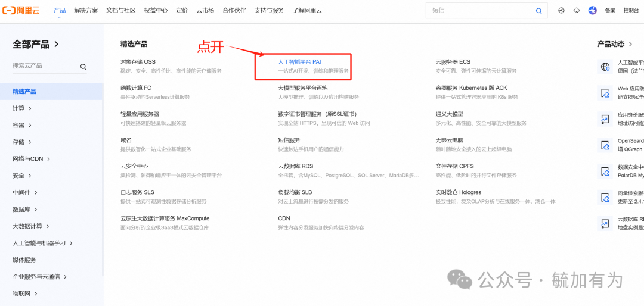644x306 pixels.
Task: Click the Alibaba Cloud logo
Action: pos(21,11)
